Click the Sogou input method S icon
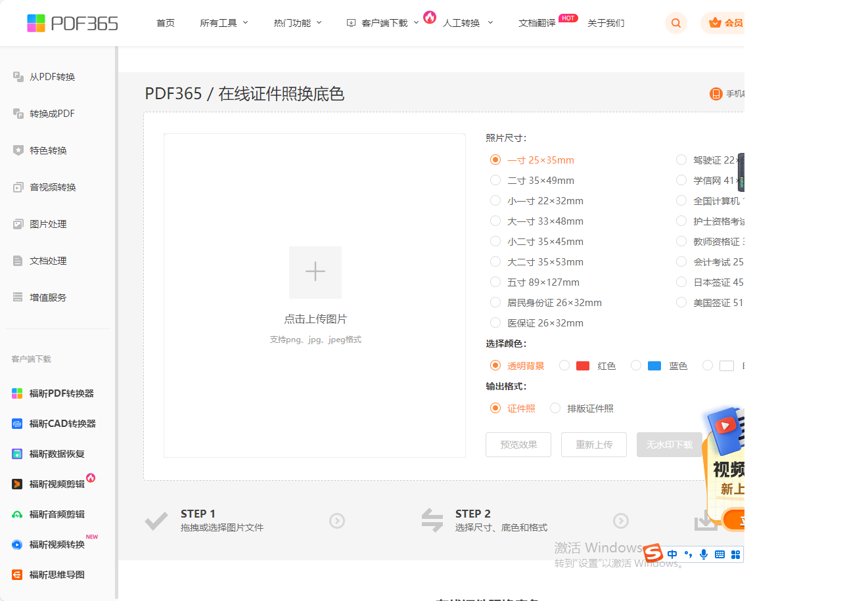Image resolution: width=868 pixels, height=601 pixels. coord(652,553)
